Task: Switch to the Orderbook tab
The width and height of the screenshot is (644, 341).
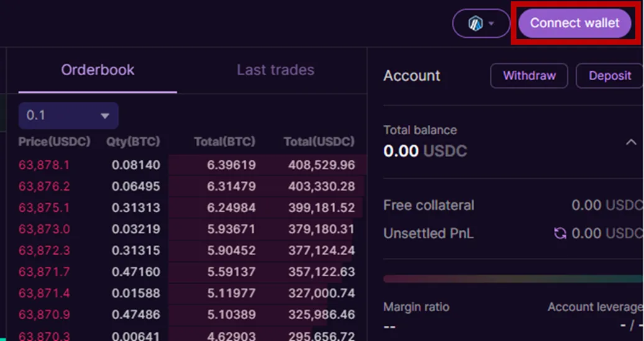Action: tap(98, 70)
